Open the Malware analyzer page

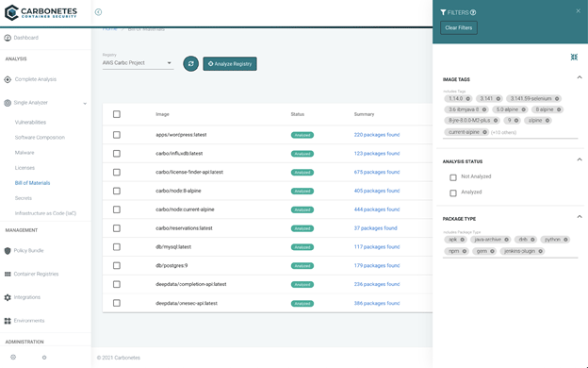[24, 153]
